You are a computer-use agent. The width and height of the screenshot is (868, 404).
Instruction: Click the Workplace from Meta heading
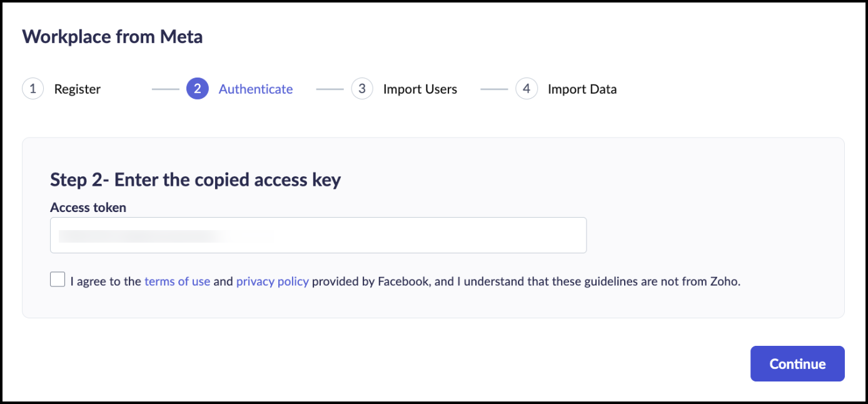(x=113, y=37)
